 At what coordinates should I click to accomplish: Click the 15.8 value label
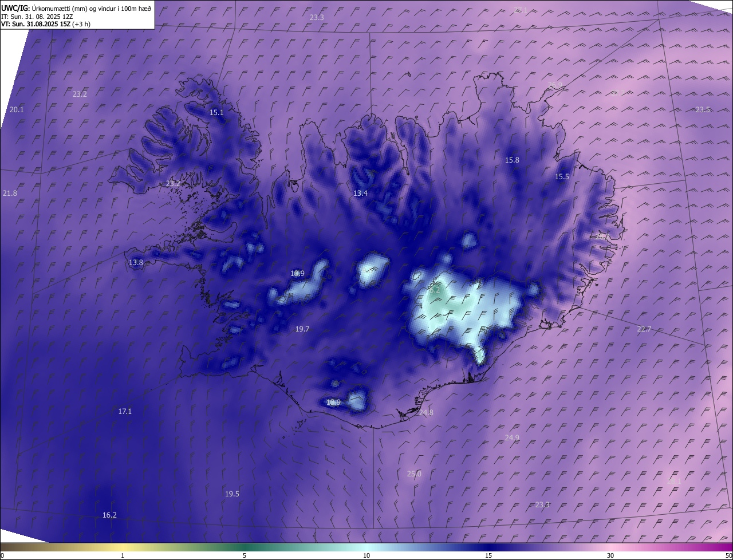point(512,160)
